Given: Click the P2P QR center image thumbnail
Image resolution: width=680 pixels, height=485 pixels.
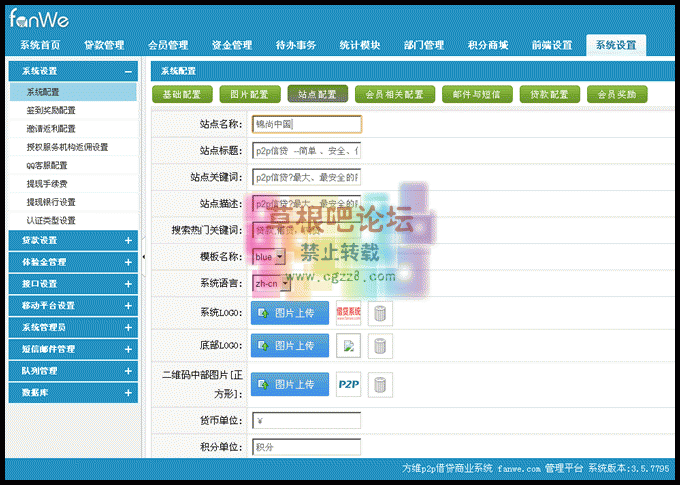Looking at the screenshot, I should pyautogui.click(x=348, y=384).
